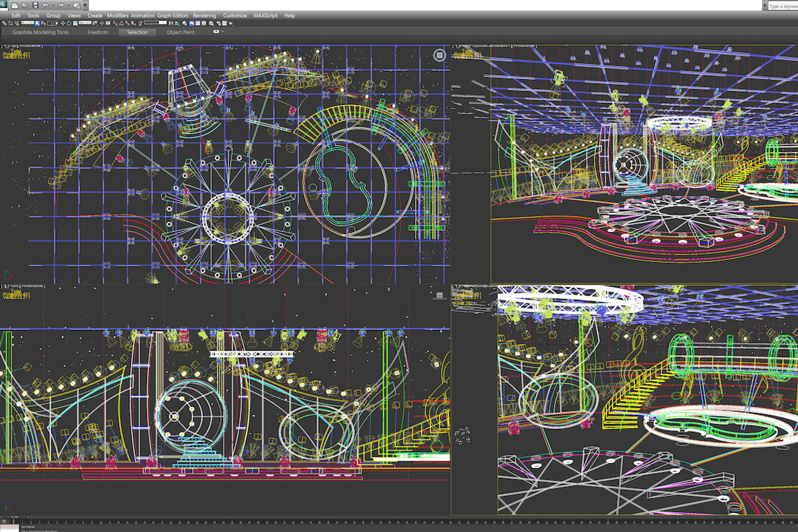Open the ribbon display options arrow
Image resolution: width=798 pixels, height=532 pixels.
point(222,31)
